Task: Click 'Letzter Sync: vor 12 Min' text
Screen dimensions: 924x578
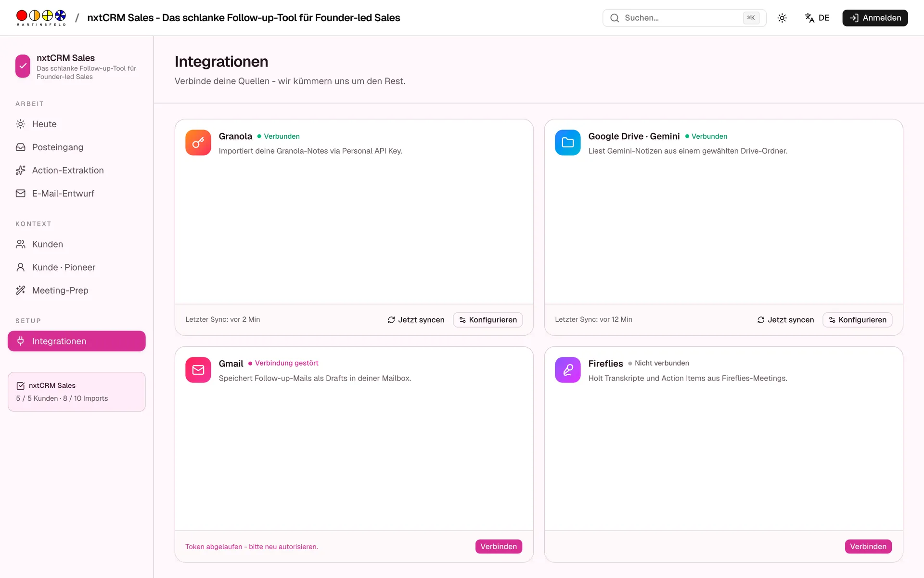Action: tap(593, 319)
